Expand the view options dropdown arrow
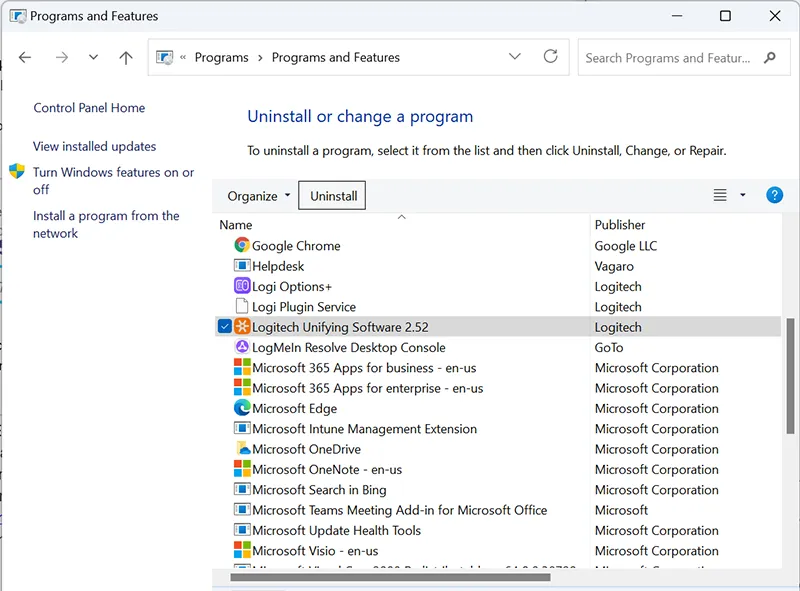The height and width of the screenshot is (591, 800). (743, 196)
